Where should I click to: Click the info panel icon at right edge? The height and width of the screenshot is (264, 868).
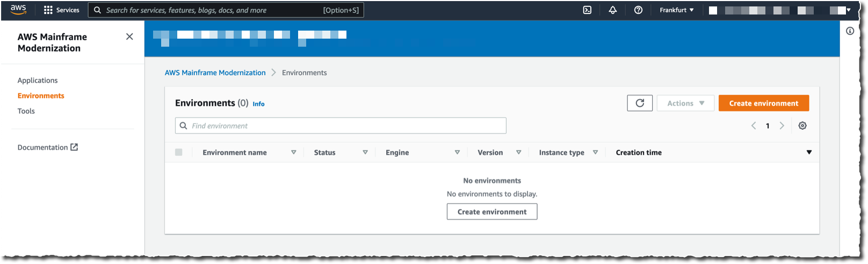point(850,31)
